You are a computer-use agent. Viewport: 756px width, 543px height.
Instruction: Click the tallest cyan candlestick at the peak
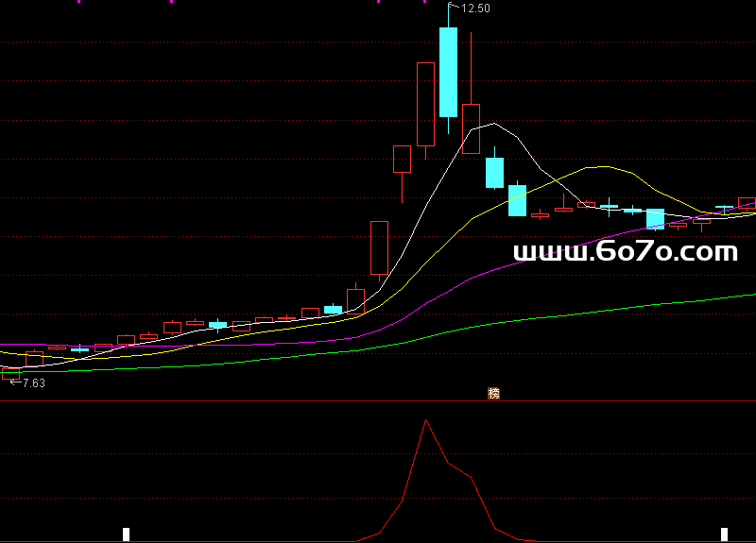448,72
